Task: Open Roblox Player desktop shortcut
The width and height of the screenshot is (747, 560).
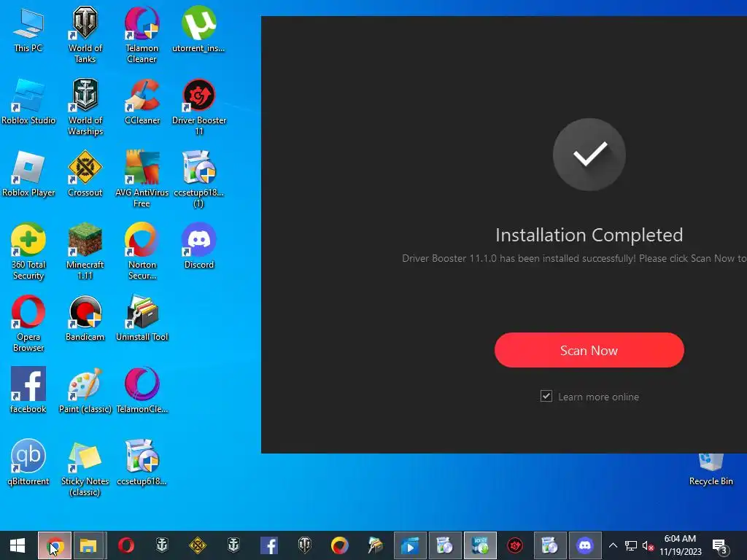Action: tap(28, 174)
